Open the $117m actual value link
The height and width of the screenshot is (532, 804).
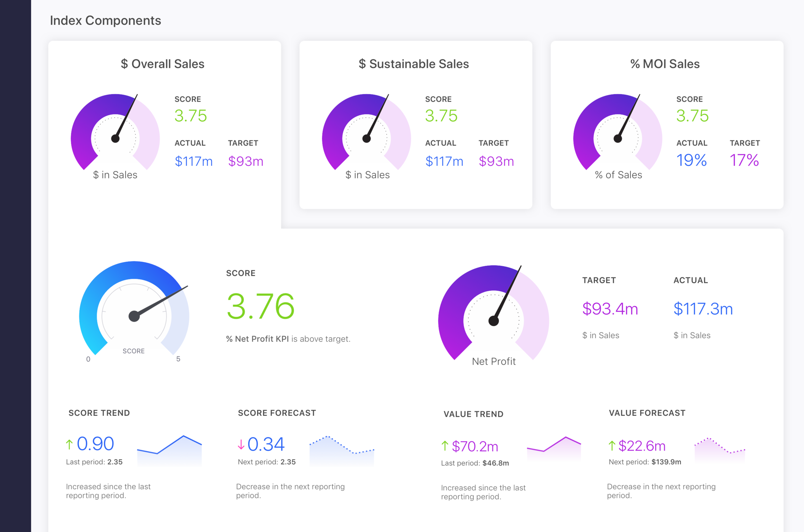(194, 162)
